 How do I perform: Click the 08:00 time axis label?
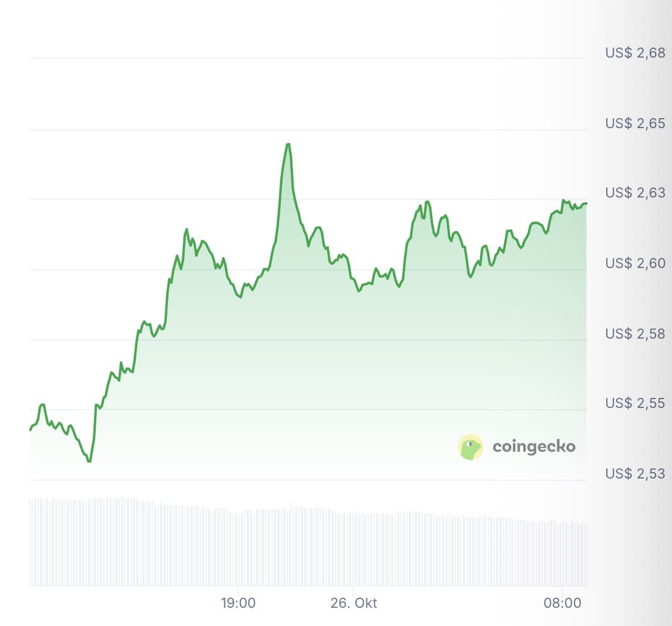pyautogui.click(x=562, y=604)
